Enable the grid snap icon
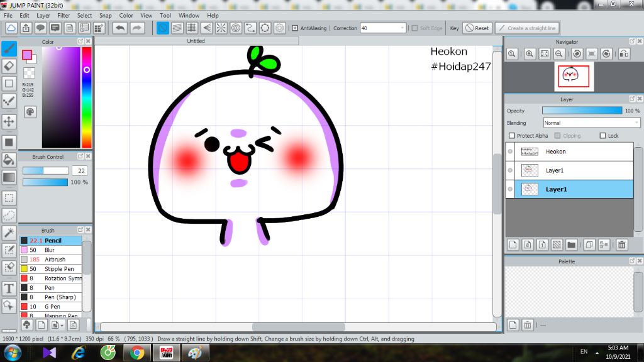This screenshot has height=362, width=644. pyautogui.click(x=192, y=28)
